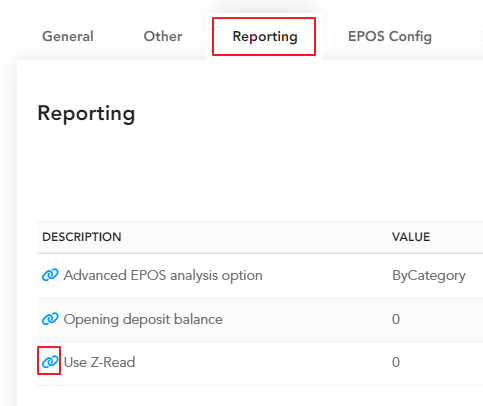This screenshot has height=406, width=483.
Task: Go to the EPOS Config tab
Action: (x=390, y=36)
